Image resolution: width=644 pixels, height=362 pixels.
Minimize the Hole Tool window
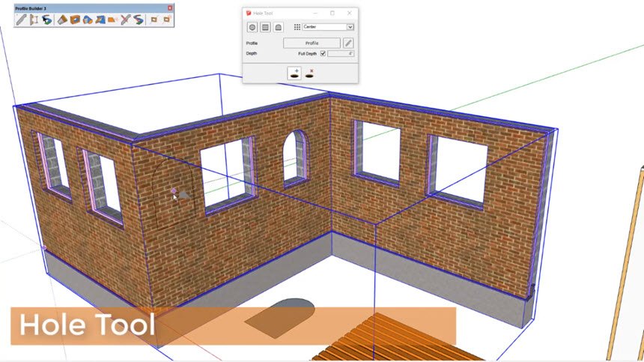click(315, 13)
